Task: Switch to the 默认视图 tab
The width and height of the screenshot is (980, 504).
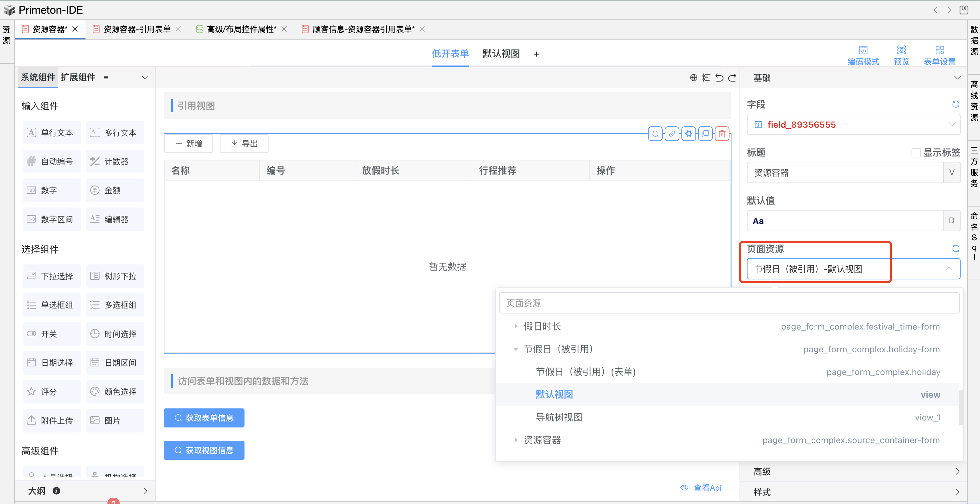Action: (501, 54)
